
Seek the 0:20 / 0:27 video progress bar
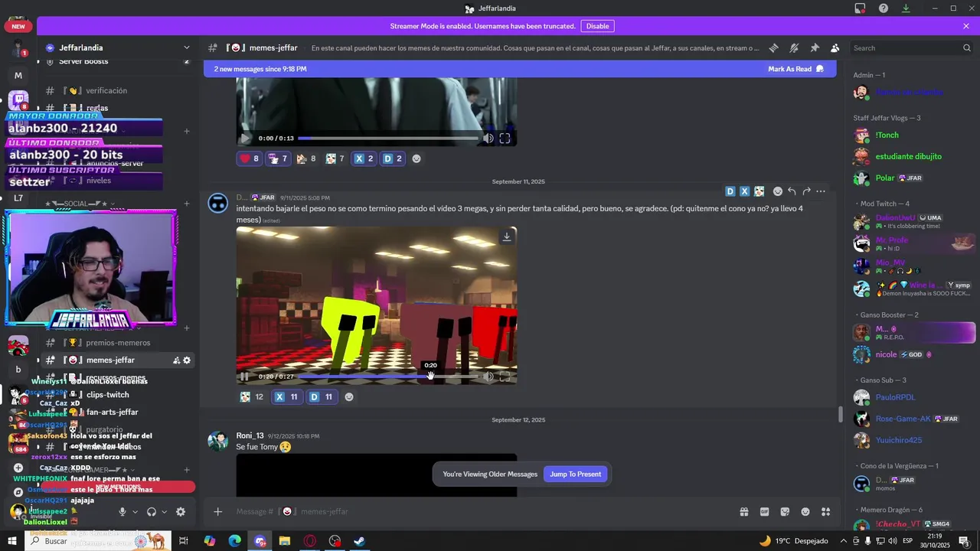[388, 377]
